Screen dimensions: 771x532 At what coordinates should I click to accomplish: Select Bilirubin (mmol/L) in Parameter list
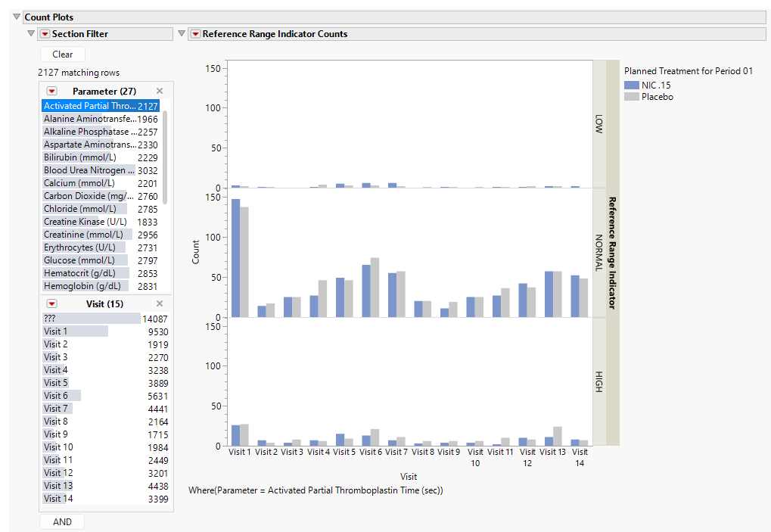(79, 157)
